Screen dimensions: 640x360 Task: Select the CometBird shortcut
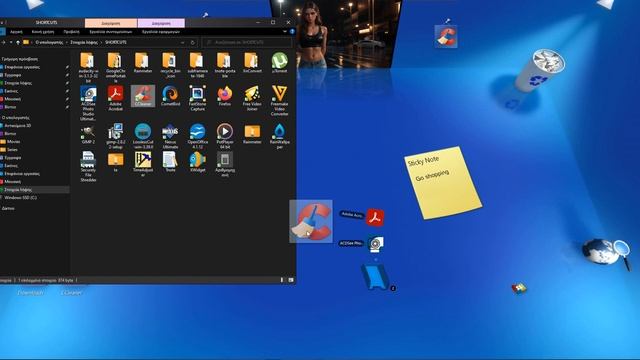[x=170, y=96]
